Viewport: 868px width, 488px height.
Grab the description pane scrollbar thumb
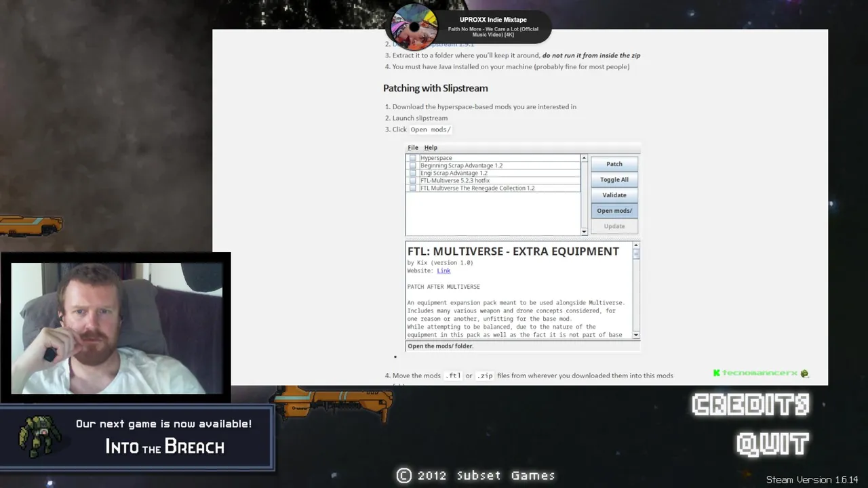tap(636, 254)
